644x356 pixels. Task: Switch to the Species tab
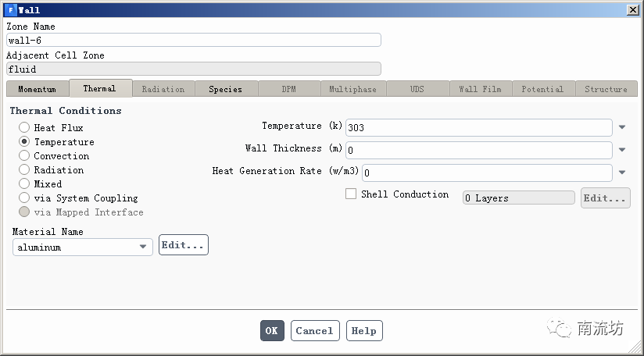tap(225, 89)
